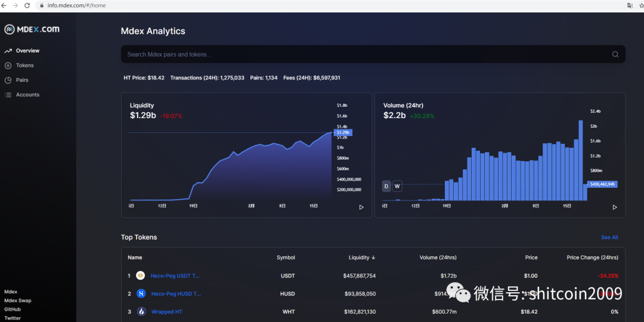Click the Pairs: 1,134 stat
This screenshot has height=322, width=644.
pyautogui.click(x=264, y=78)
